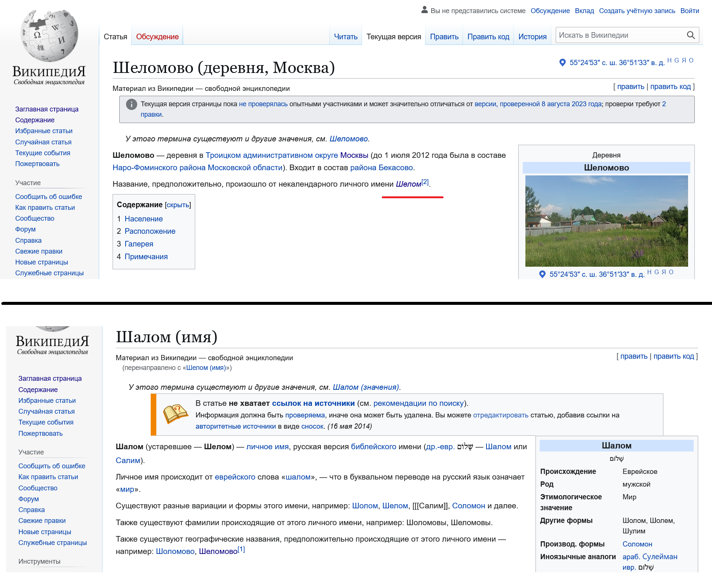Click bold «ссылок на источники» link
712x588 pixels.
313,403
